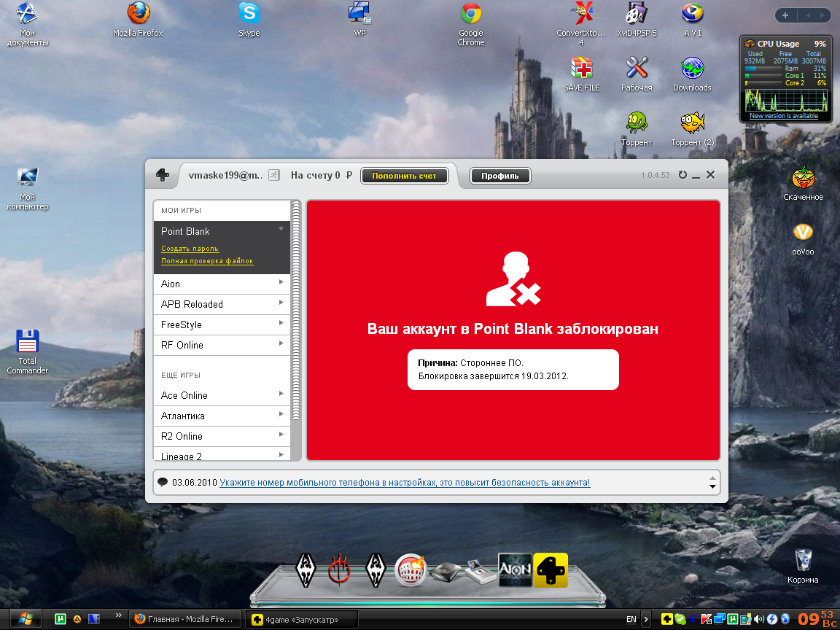Switch to 4game «Запускатр» taskbar item
Screen dimensions: 840x630
click(x=302, y=620)
